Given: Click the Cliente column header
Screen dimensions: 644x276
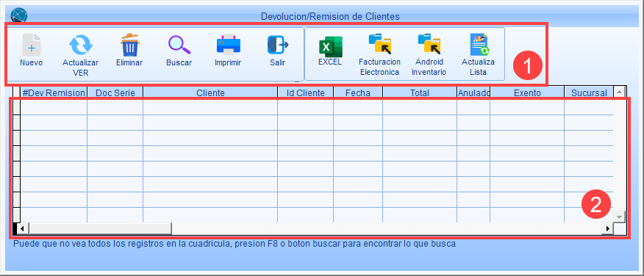Looking at the screenshot, I should 210,92.
